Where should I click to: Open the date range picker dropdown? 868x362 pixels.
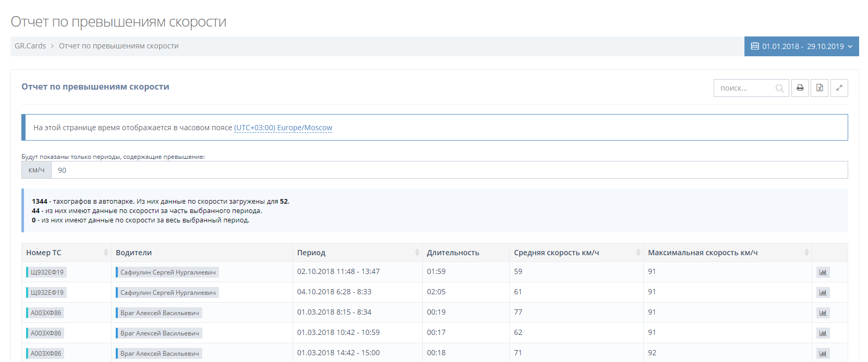(801, 46)
